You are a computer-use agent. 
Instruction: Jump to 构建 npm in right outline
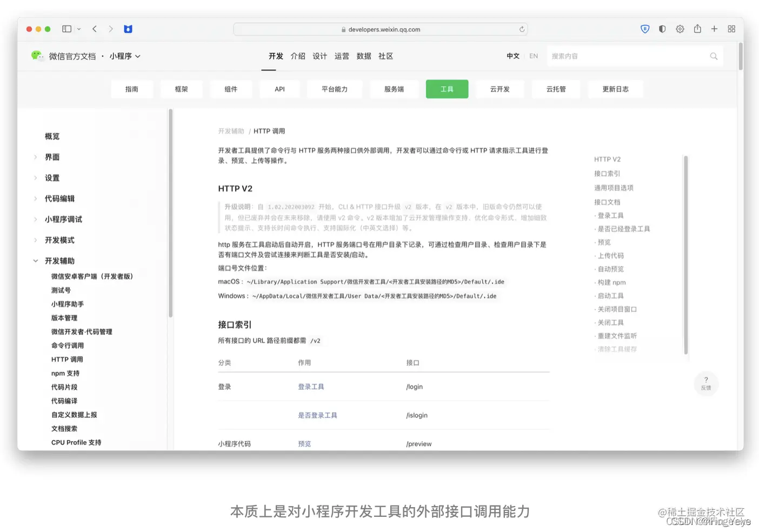611,282
